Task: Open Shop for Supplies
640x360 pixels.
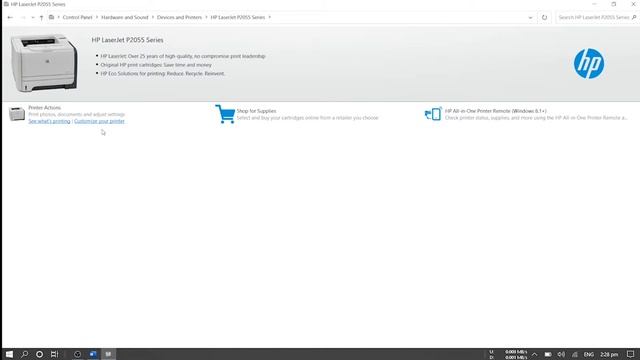Action: tap(256, 111)
